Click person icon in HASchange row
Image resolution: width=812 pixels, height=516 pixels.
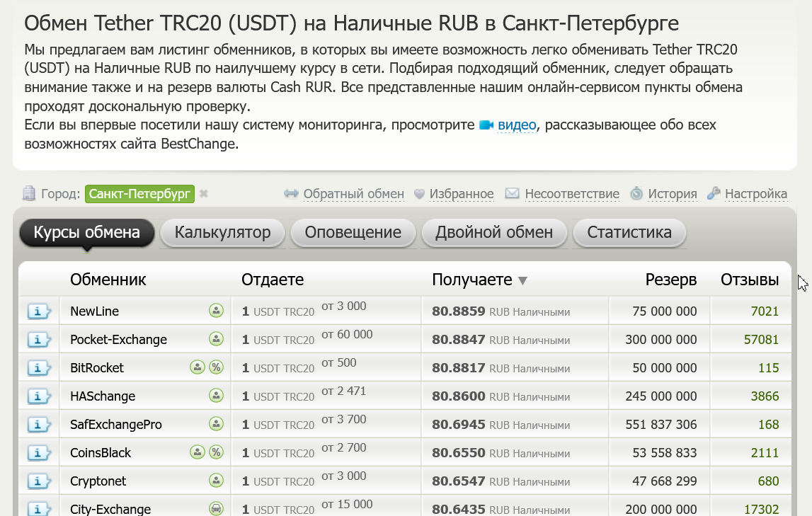[x=216, y=396]
